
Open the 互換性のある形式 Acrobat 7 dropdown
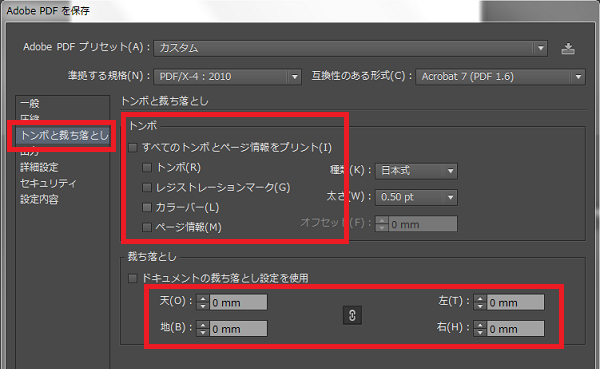(x=501, y=77)
